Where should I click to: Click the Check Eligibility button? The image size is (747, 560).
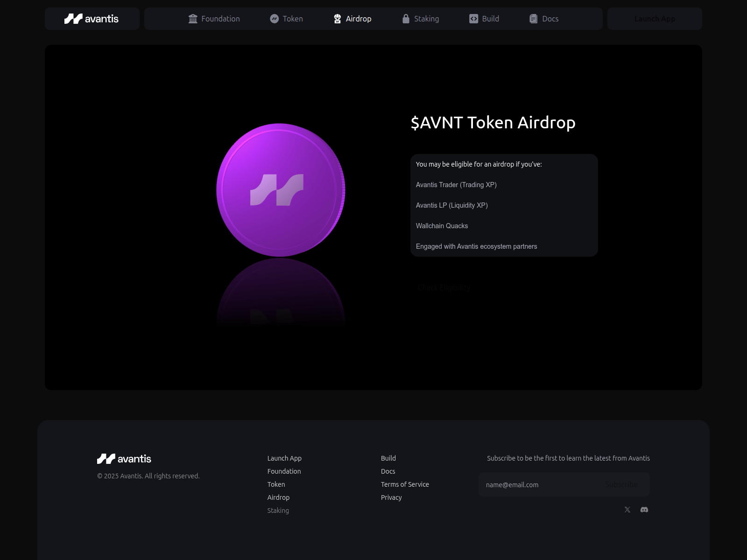[x=444, y=287]
